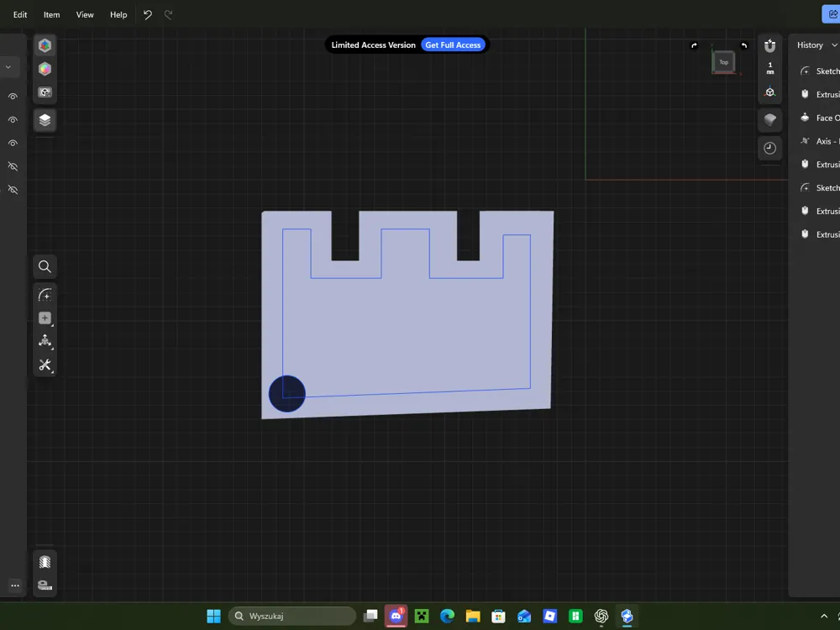Open Microsoft Store from the taskbar

498,616
